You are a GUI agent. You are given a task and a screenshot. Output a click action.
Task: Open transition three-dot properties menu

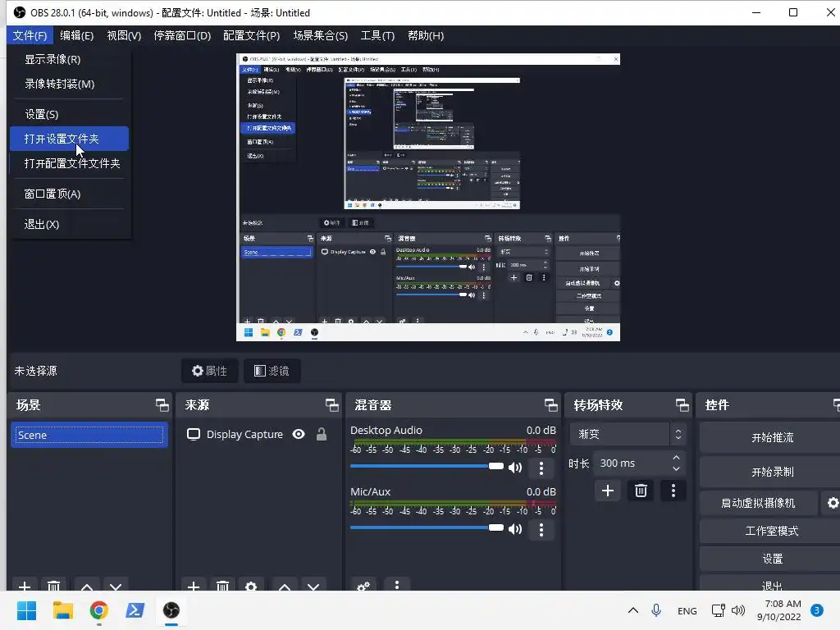point(673,491)
